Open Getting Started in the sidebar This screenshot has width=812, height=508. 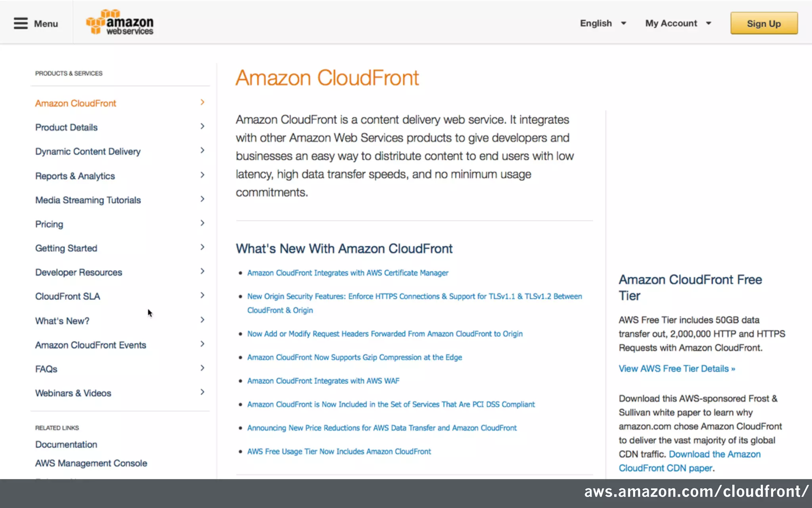click(x=66, y=248)
